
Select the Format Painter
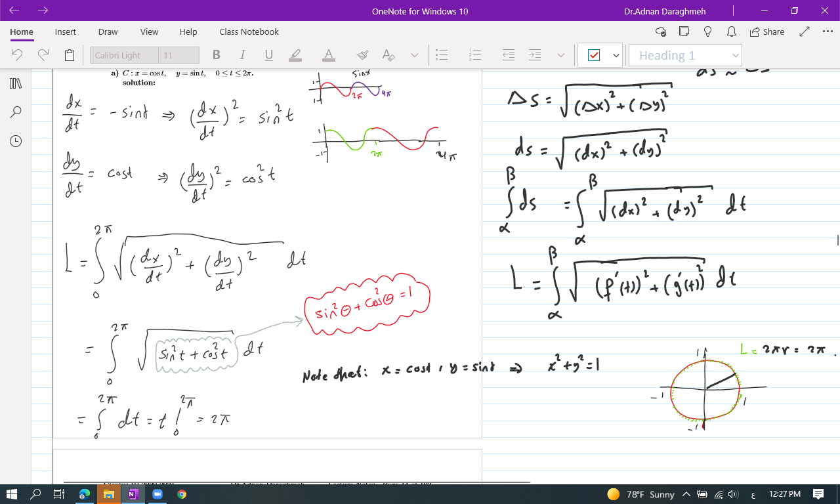[362, 55]
